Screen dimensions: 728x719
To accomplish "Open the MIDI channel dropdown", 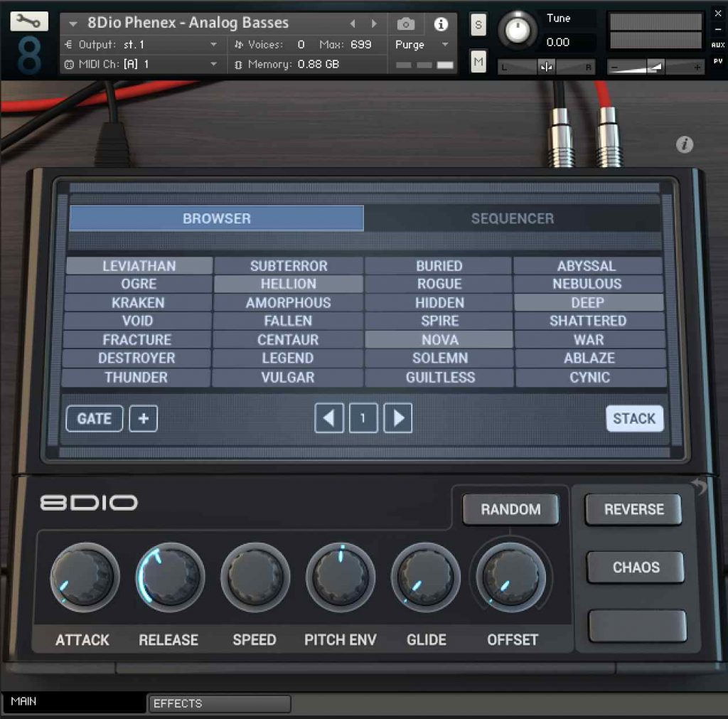I will click(213, 64).
